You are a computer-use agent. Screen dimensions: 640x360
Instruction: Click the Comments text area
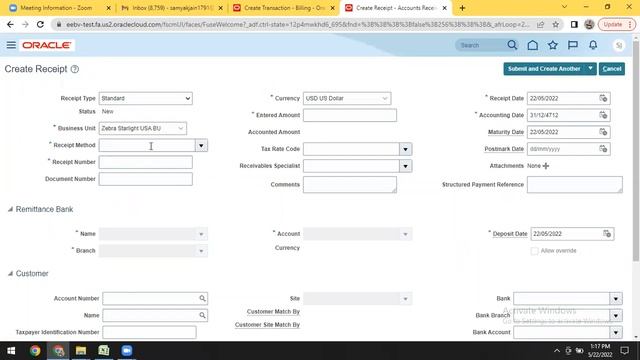click(x=350, y=184)
